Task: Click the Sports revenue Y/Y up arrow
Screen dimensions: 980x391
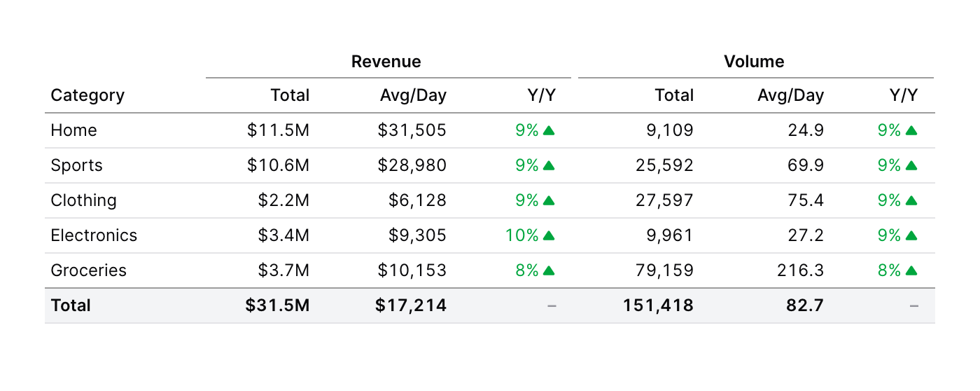Action: [x=549, y=165]
